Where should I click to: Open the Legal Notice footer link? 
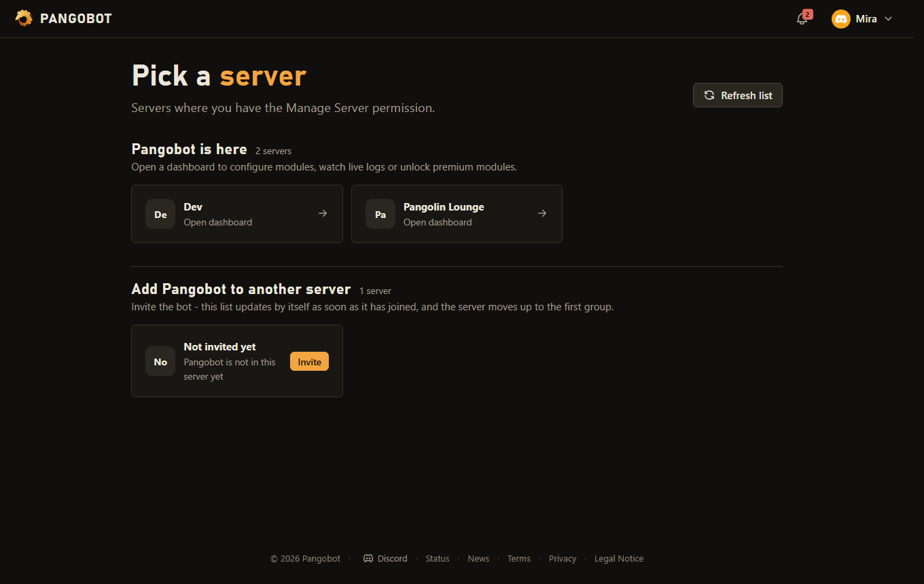pyautogui.click(x=619, y=558)
